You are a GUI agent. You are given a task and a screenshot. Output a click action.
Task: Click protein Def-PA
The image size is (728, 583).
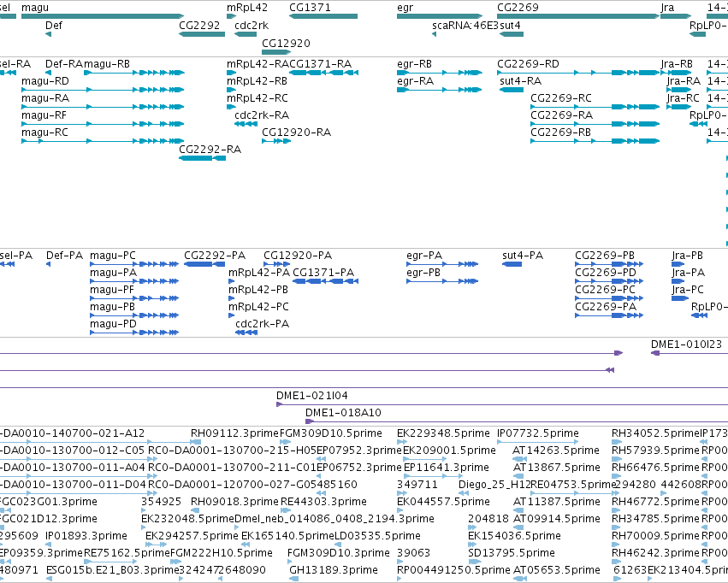click(x=64, y=256)
